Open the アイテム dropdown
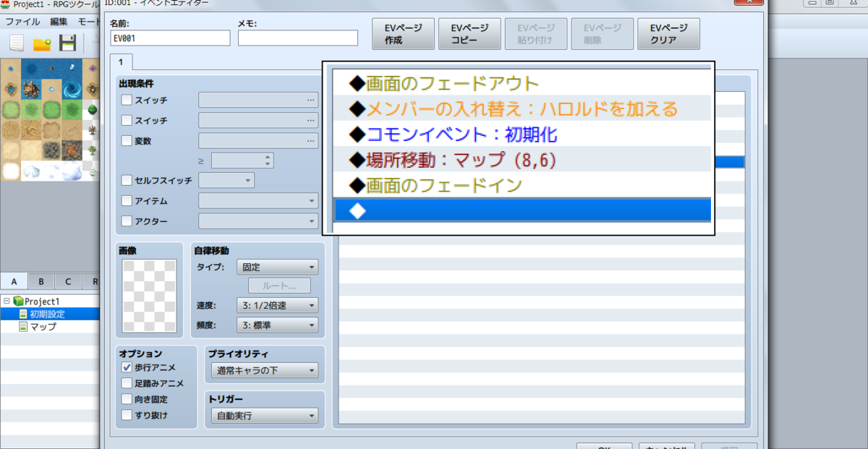Image resolution: width=868 pixels, height=449 pixels. (x=258, y=200)
